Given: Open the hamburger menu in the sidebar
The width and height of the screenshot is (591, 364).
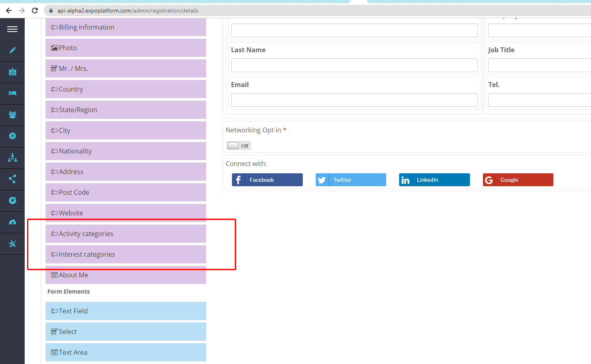Looking at the screenshot, I should (x=12, y=29).
